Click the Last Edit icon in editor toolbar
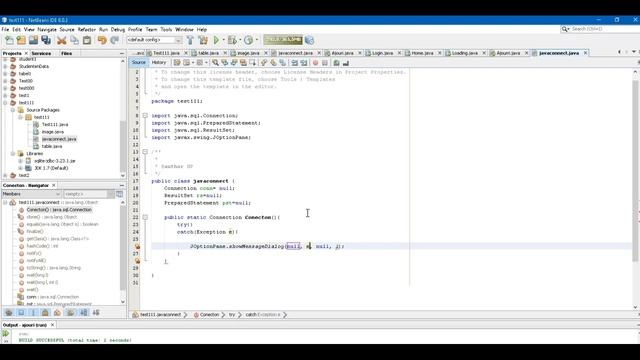This screenshot has width=640, height=360. pos(177,62)
